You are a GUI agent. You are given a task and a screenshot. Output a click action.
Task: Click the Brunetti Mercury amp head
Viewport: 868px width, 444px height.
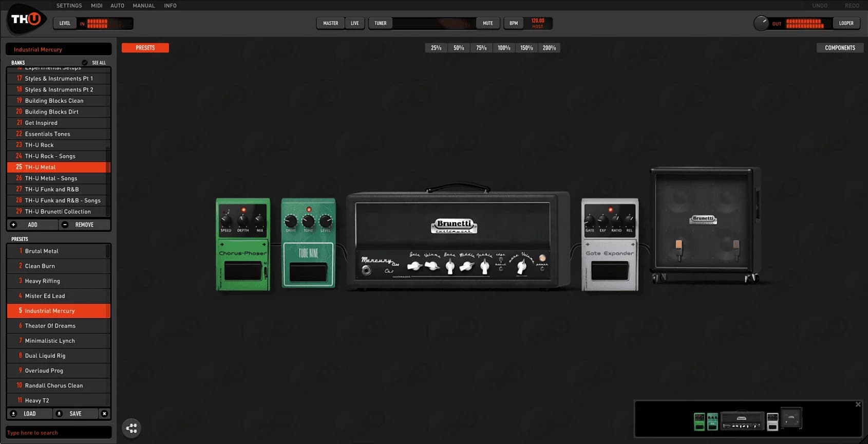tap(458, 242)
